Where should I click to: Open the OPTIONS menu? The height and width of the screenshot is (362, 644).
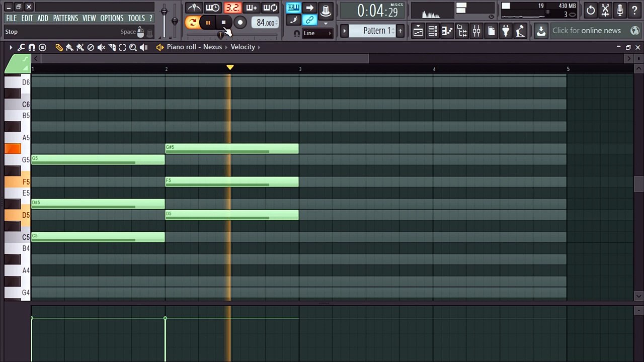coord(112,18)
